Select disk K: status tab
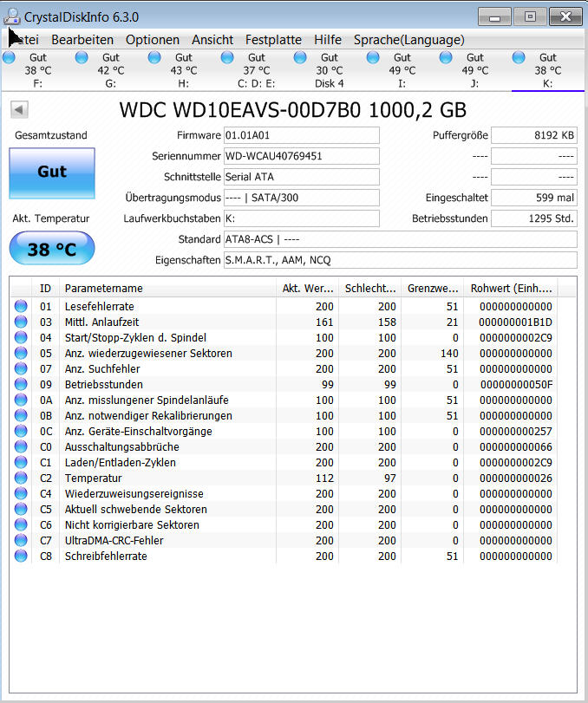The height and width of the screenshot is (703, 588). [547, 70]
